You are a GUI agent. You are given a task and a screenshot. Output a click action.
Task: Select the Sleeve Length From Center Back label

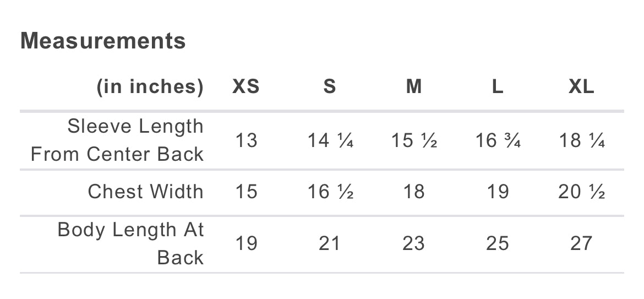(117, 140)
